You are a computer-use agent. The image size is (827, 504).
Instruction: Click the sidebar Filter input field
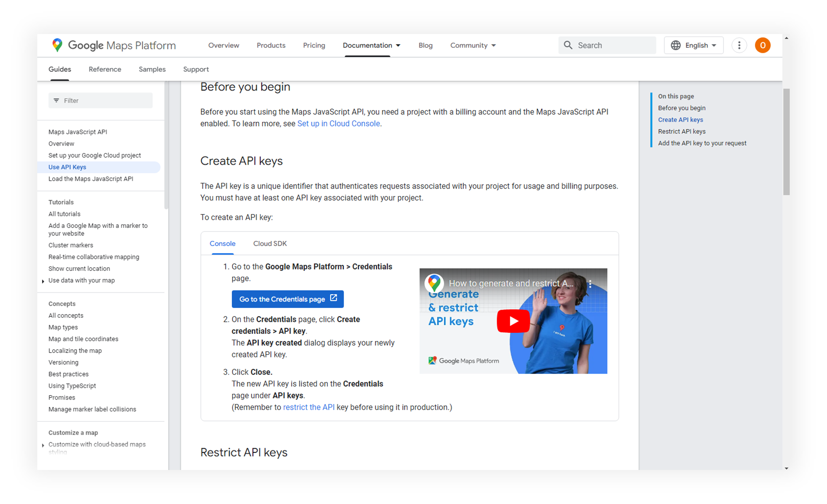click(105, 100)
